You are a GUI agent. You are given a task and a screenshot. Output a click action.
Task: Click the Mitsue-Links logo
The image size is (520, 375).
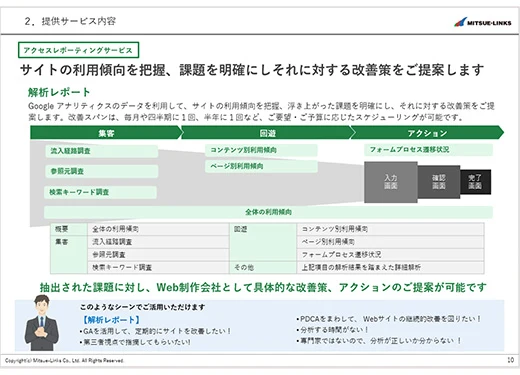point(482,22)
